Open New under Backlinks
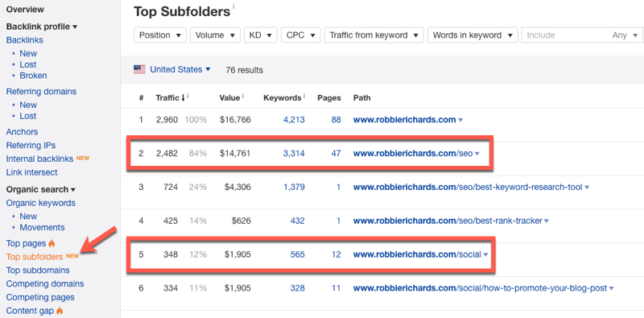The height and width of the screenshot is (318, 644). coord(28,53)
